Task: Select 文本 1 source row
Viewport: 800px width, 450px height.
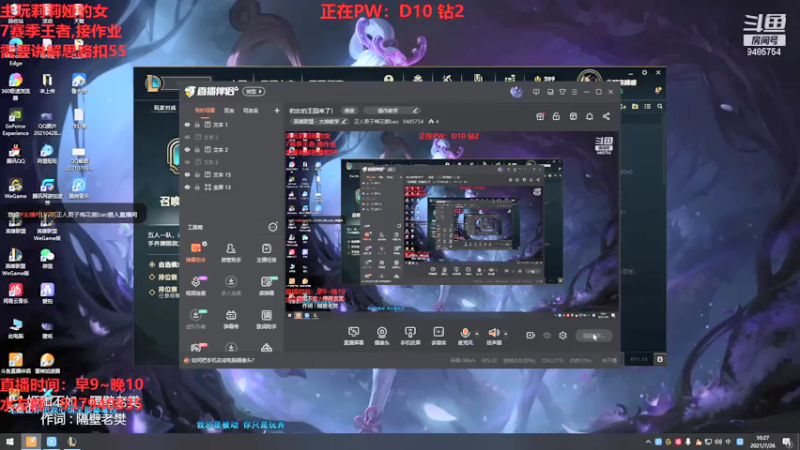Action: (231, 124)
